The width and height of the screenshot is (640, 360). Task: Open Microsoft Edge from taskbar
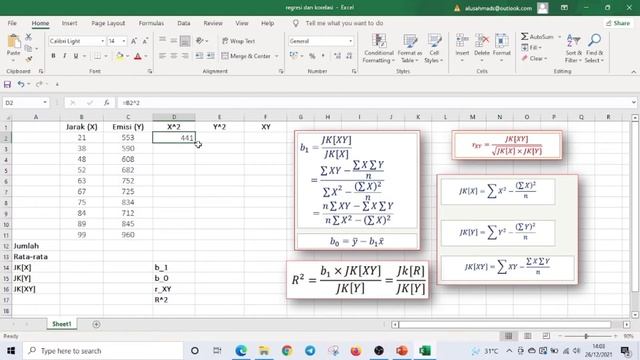(241, 351)
